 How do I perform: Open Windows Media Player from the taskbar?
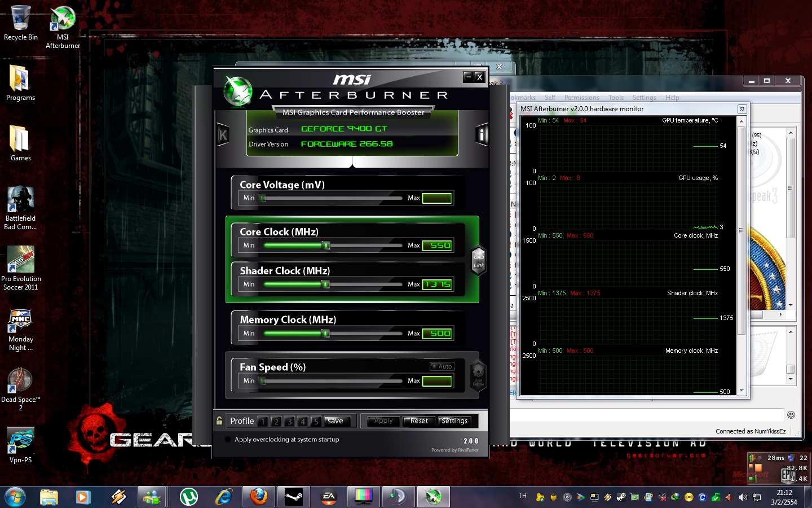point(83,497)
